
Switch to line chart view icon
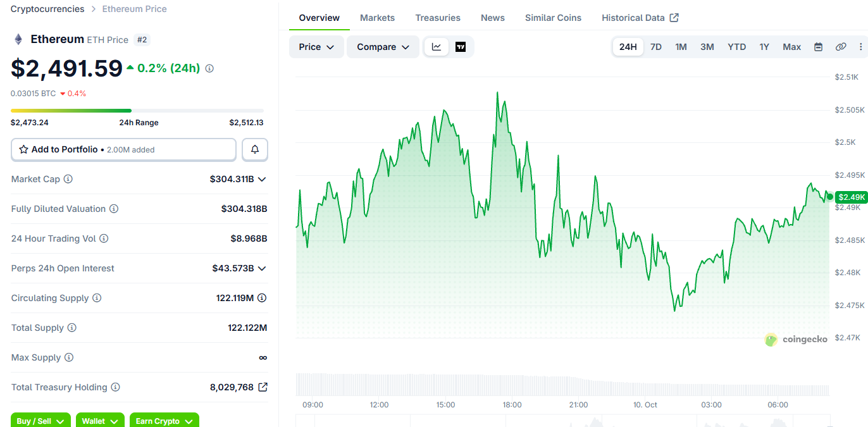[437, 47]
